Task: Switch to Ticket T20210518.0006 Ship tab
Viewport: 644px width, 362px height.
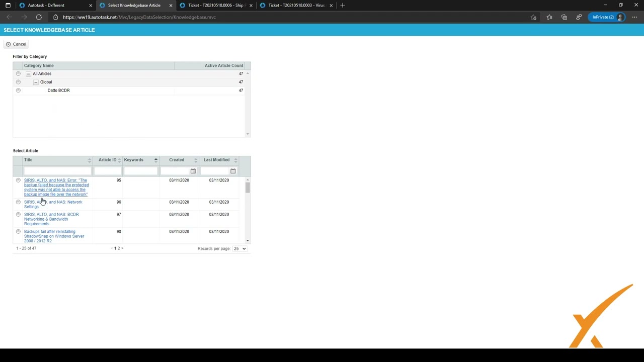Action: (215, 5)
